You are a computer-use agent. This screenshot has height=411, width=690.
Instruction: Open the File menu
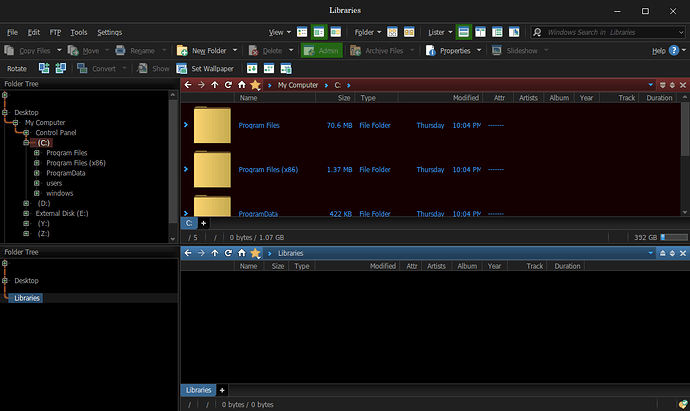[x=12, y=32]
